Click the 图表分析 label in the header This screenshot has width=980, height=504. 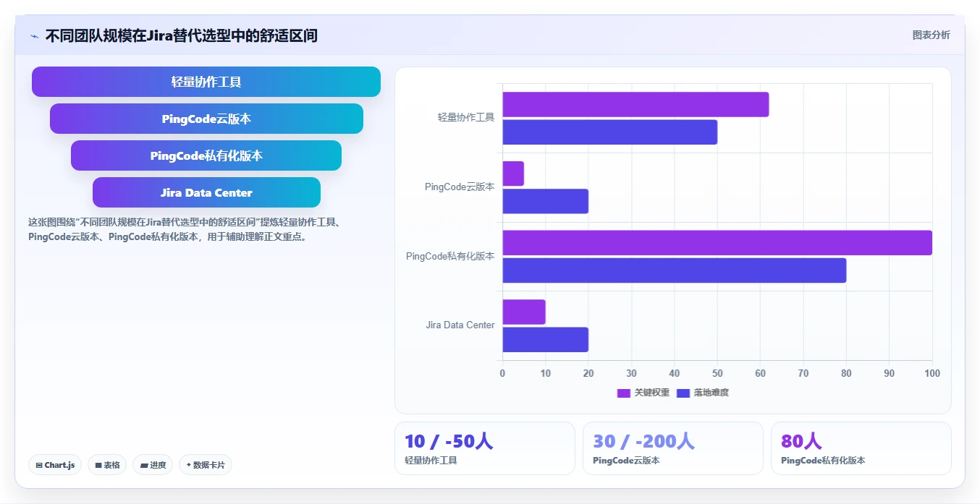[x=931, y=35]
